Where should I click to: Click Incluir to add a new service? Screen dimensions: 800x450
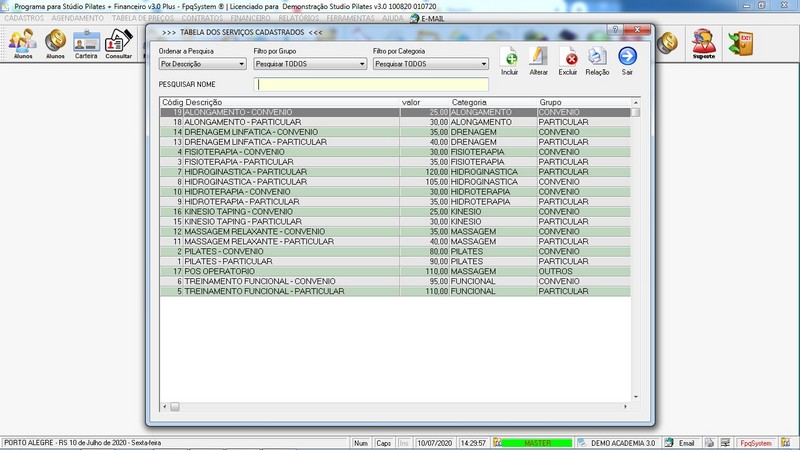pos(509,61)
